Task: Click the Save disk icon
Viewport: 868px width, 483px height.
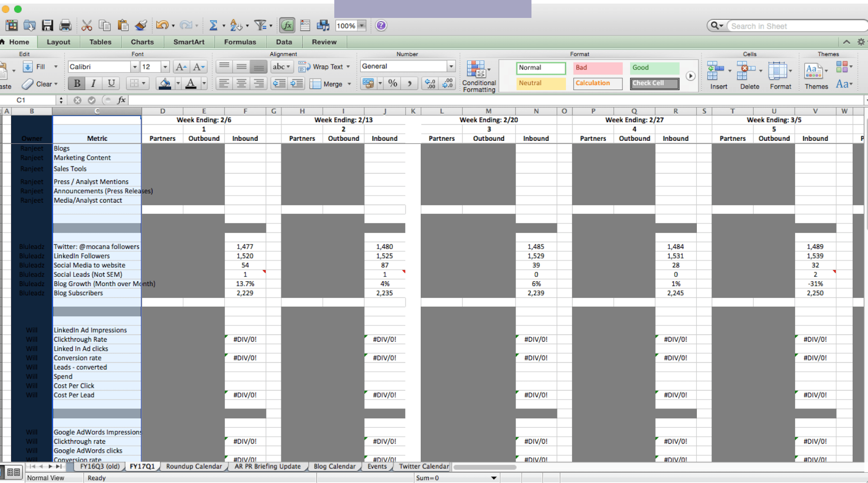Action: pyautogui.click(x=48, y=26)
